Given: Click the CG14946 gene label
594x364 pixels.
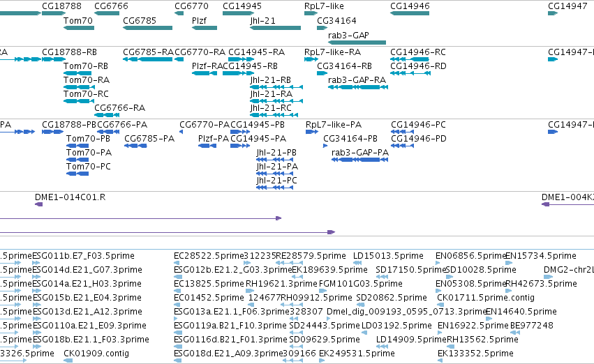Looking at the screenshot, I should click(410, 6).
